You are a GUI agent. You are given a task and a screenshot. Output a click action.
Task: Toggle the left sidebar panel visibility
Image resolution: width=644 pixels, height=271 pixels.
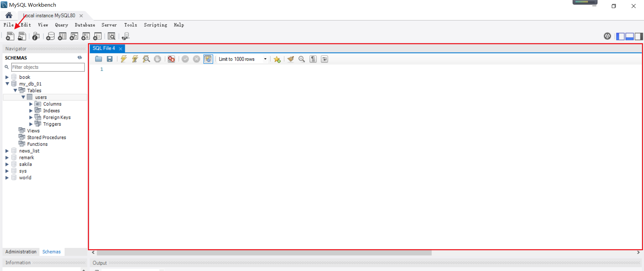pyautogui.click(x=621, y=36)
